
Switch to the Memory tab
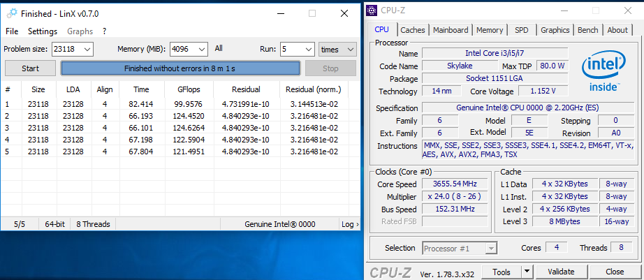pos(490,30)
